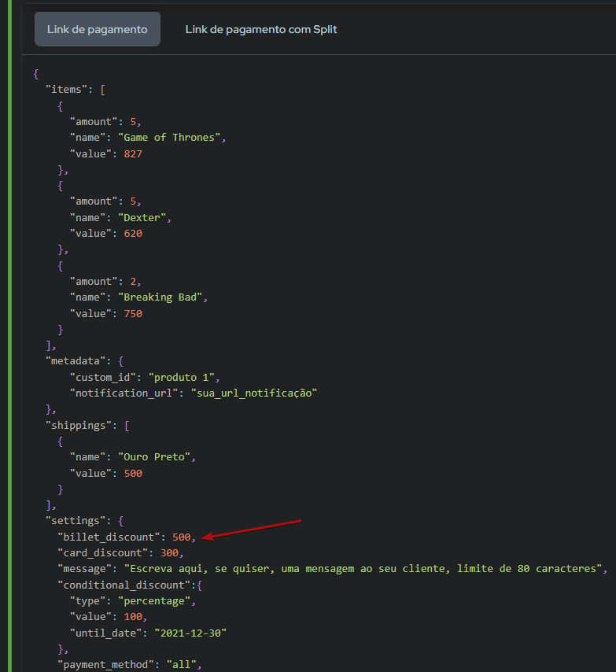Click the value 827
This screenshot has width=616, height=672.
(x=133, y=154)
